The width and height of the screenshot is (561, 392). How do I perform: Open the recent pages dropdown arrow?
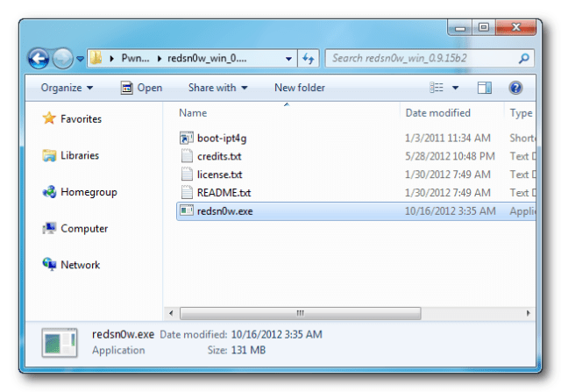coord(80,59)
